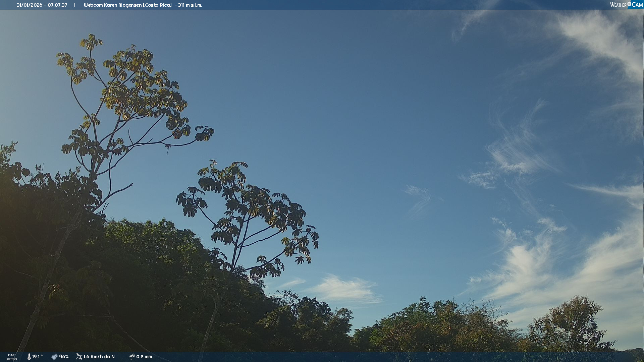This screenshot has height=362, width=644.
Task: Click the DATI METEO label
Action: pos(12,357)
